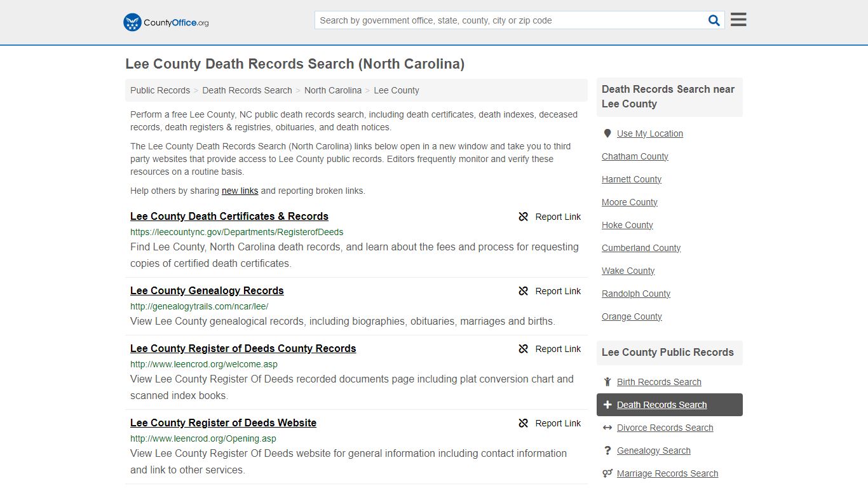Open Lee County Register of Deeds County Records
The image size is (868, 488).
click(243, 349)
